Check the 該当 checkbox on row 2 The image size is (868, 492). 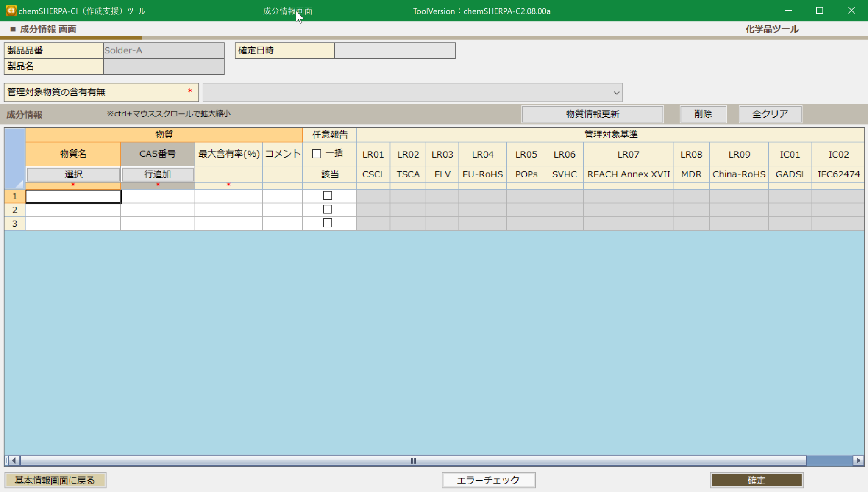click(328, 209)
